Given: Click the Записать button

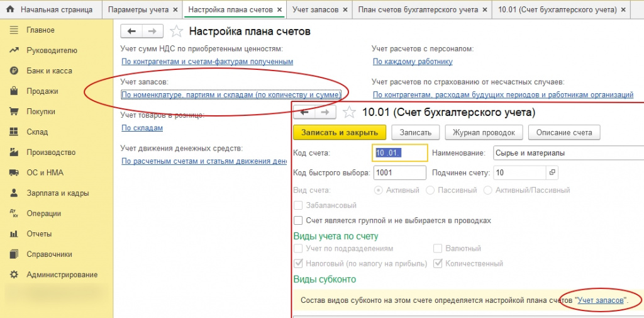Looking at the screenshot, I should coord(416,132).
